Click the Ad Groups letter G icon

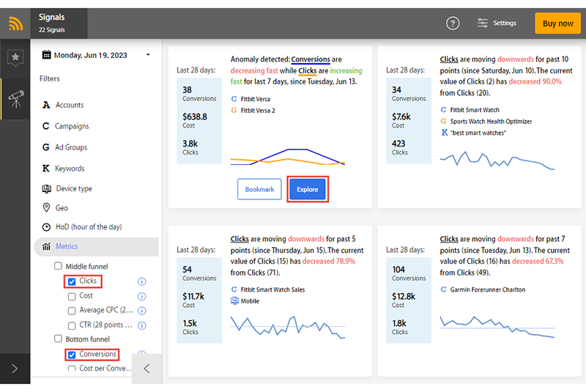(46, 147)
